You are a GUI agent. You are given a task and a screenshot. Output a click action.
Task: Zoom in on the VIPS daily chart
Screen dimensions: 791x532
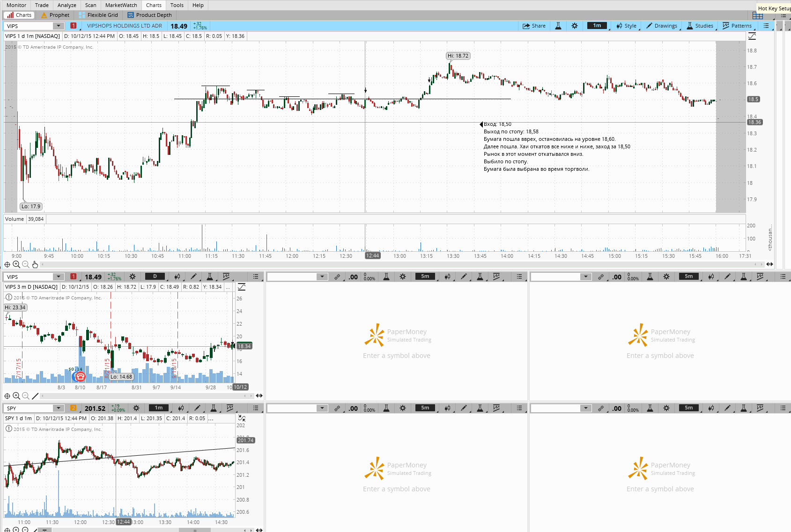pos(16,396)
